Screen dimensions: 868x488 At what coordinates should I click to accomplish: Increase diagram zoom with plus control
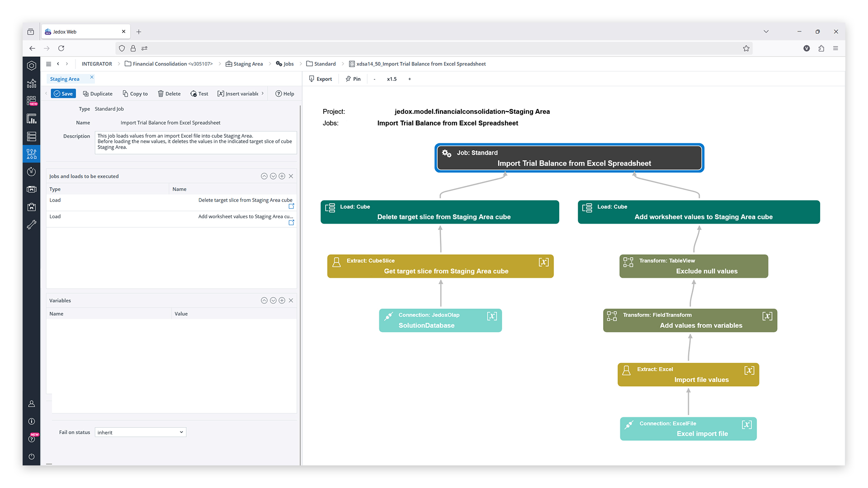coord(410,79)
